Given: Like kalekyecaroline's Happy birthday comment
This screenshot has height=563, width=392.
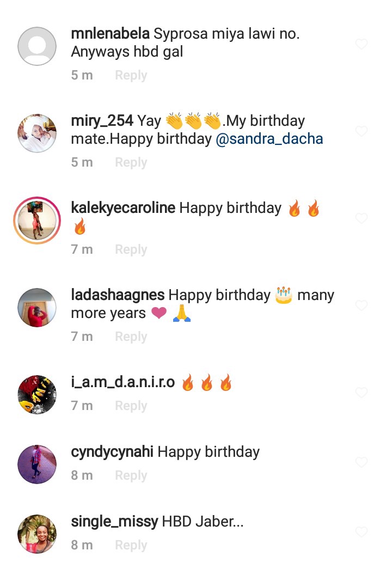Looking at the screenshot, I should click(x=362, y=218).
